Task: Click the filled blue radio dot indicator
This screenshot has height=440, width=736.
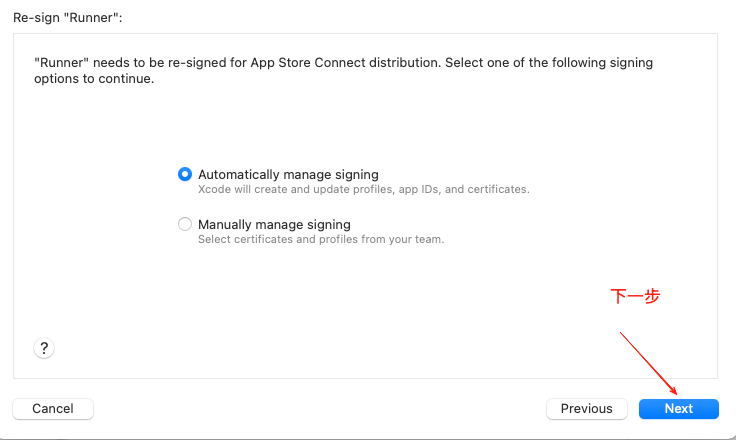Action: 185,174
